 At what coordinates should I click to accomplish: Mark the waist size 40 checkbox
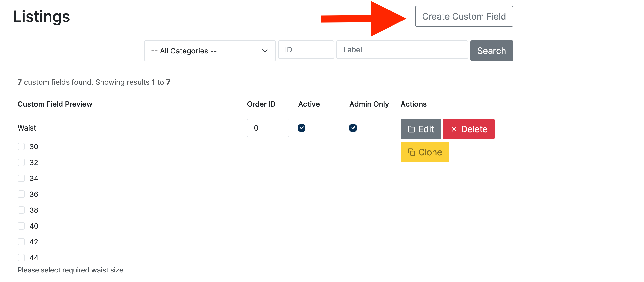(21, 226)
